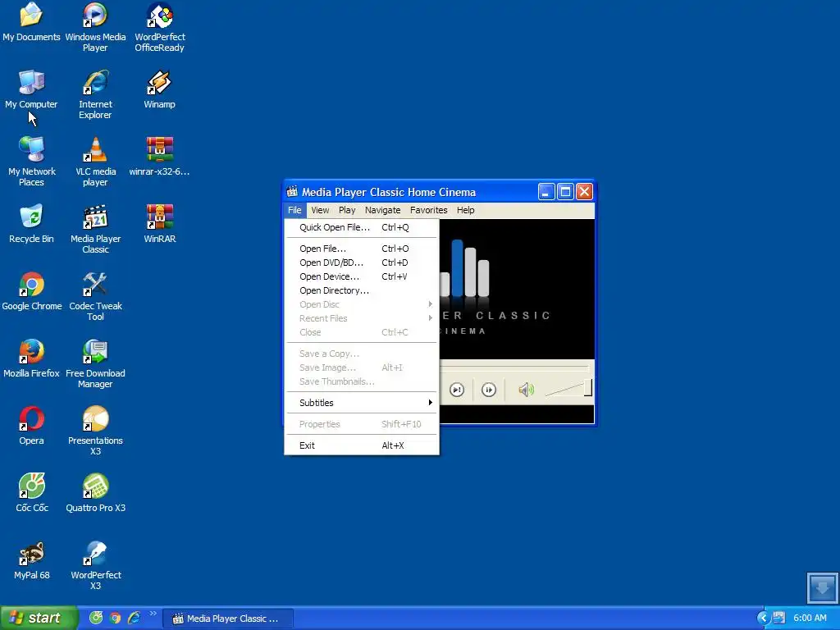Open Codec Tweak Tool shortcut
This screenshot has height=630, width=840.
[x=95, y=296]
